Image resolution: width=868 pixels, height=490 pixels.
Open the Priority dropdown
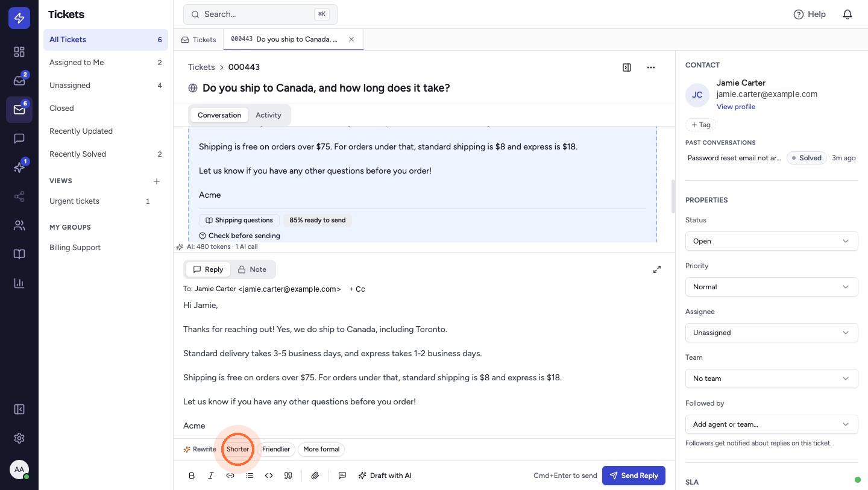(x=772, y=287)
